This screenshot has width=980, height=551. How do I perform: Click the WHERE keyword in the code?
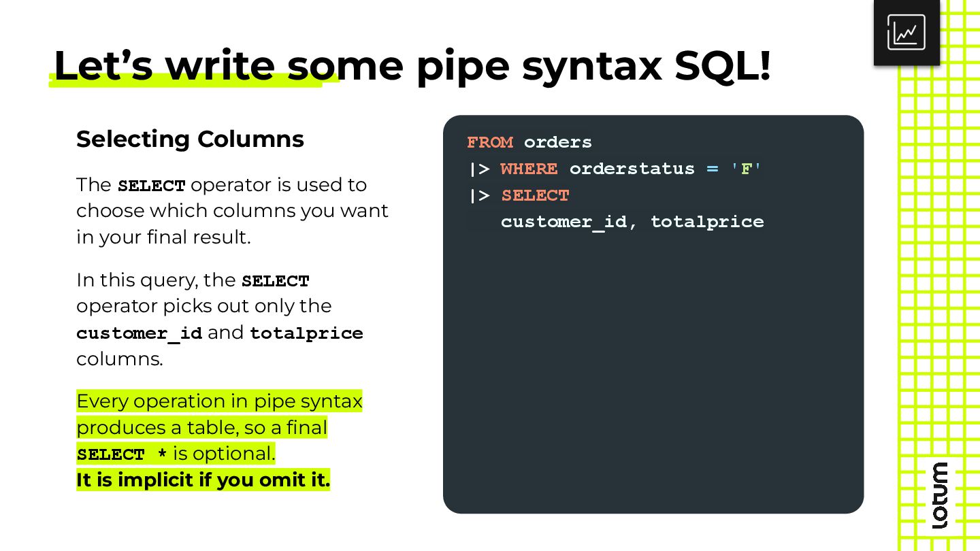pos(529,169)
